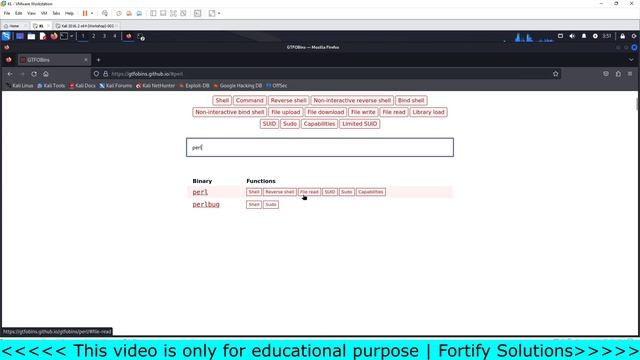
Task: Launch Firefox from the Kali panel
Action: 53,36
